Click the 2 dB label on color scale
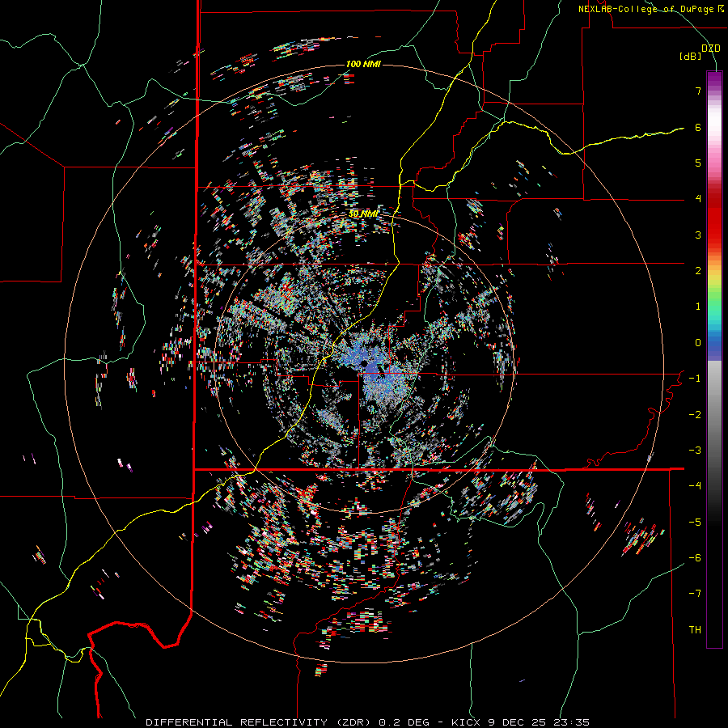The width and height of the screenshot is (728, 728). 698,271
